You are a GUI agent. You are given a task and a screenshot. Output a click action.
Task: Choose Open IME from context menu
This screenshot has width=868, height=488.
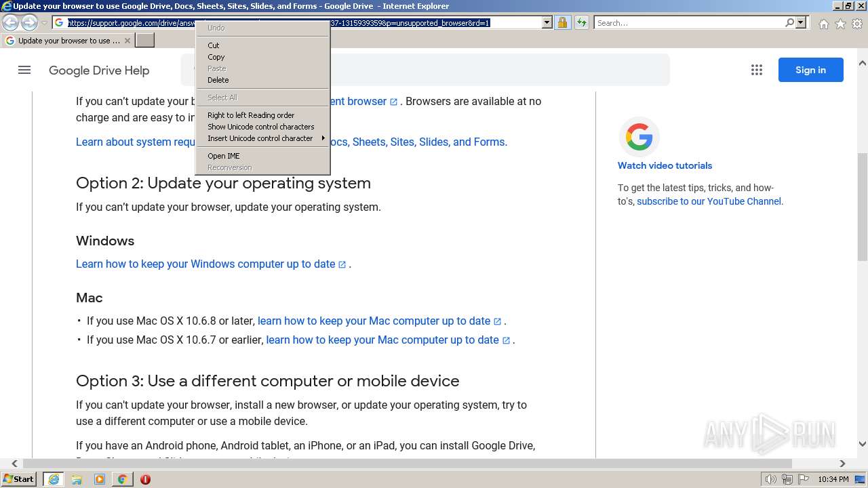tap(262, 156)
